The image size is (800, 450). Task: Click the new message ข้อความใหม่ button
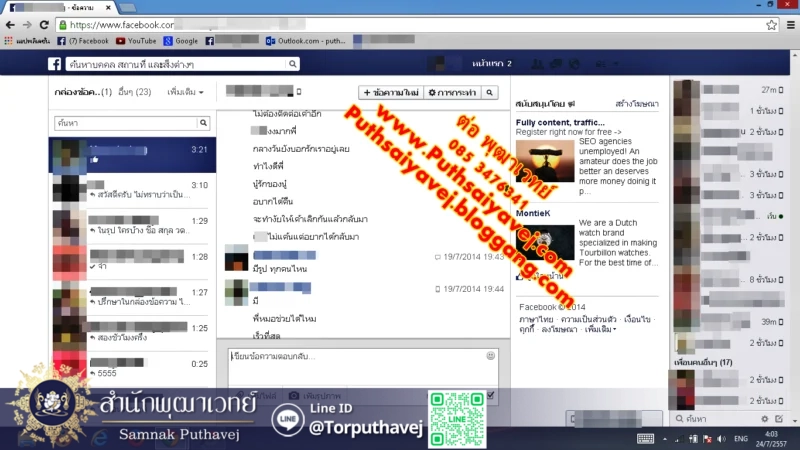tap(391, 93)
